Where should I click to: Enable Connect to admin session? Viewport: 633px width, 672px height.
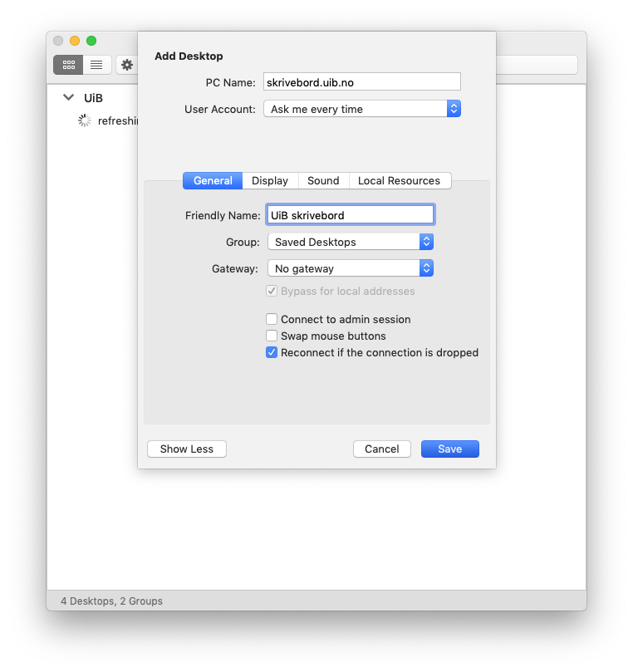[x=272, y=319]
